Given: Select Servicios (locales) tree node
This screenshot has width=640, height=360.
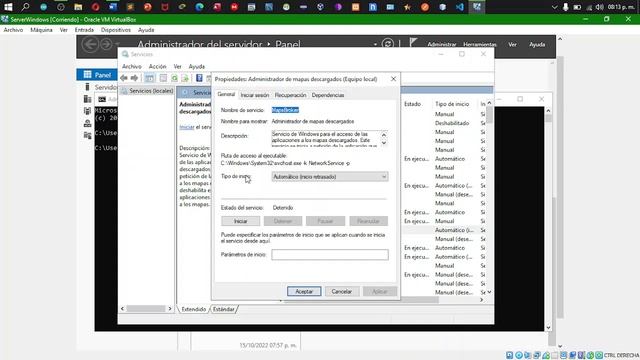Looking at the screenshot, I should pos(151,91).
